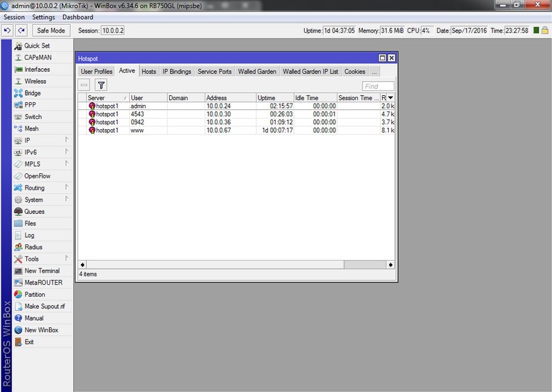The image size is (552, 392).
Task: Click the undo arrow button
Action: pyautogui.click(x=7, y=31)
